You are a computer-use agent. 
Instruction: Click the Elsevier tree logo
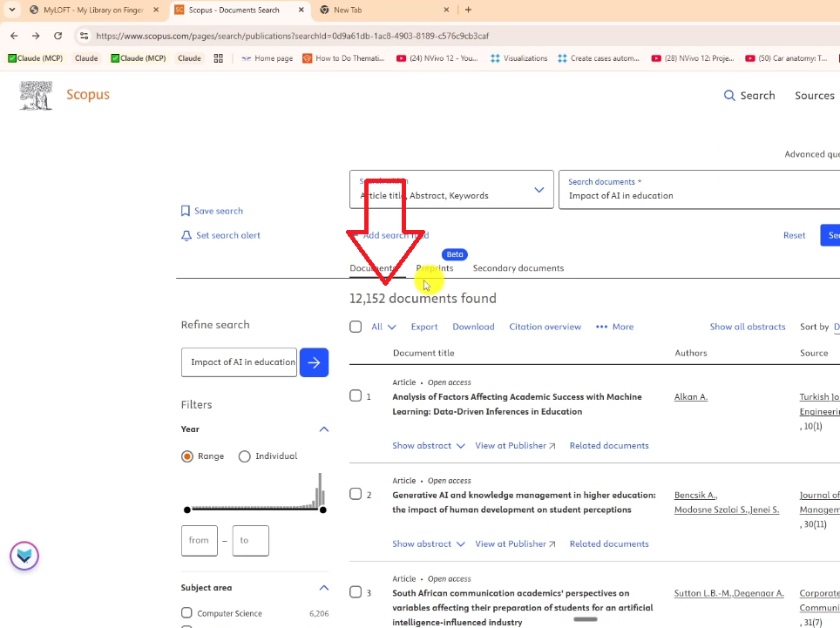(x=36, y=95)
